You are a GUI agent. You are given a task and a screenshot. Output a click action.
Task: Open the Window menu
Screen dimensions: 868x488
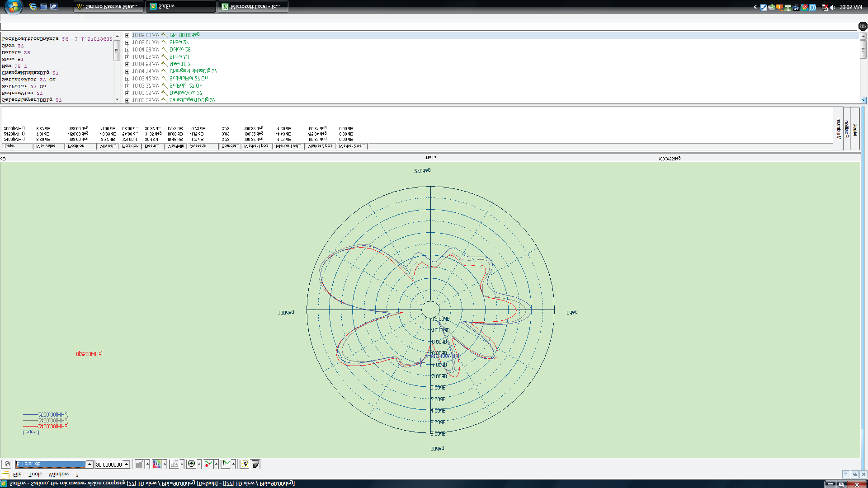coord(59,474)
